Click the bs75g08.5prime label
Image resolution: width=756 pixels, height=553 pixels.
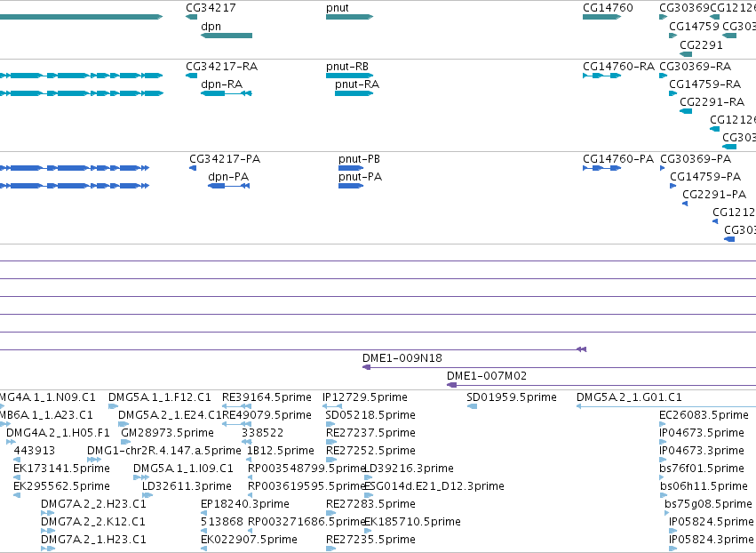708,505
